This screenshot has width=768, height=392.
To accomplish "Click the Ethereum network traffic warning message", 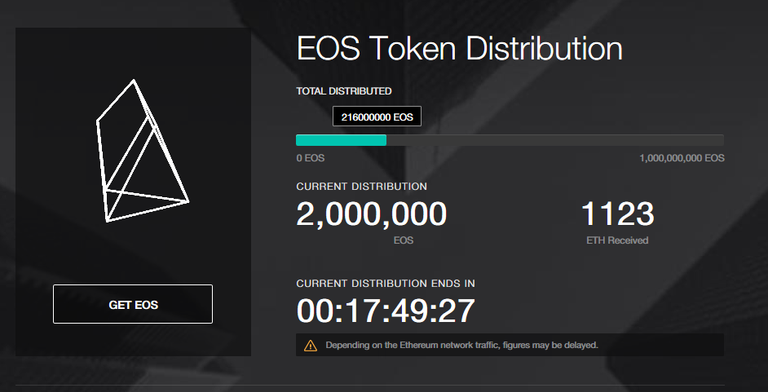I will point(462,345).
